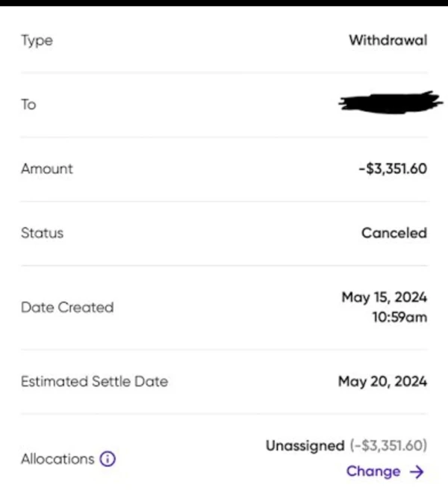Click the -$3,351.60 amount value
The image size is (448, 502).
(x=392, y=169)
